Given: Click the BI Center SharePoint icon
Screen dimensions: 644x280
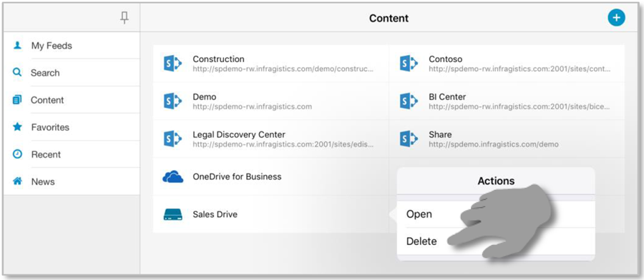Looking at the screenshot, I should (409, 101).
